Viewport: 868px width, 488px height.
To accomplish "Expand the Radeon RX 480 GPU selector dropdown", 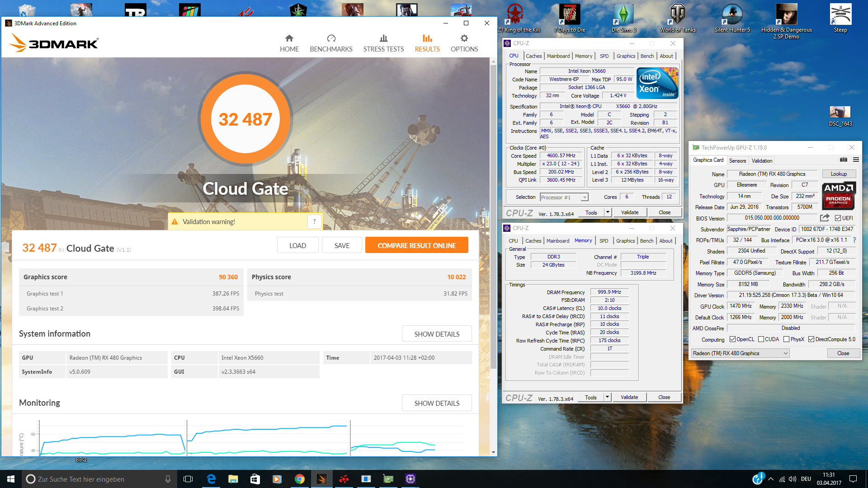I will [785, 353].
